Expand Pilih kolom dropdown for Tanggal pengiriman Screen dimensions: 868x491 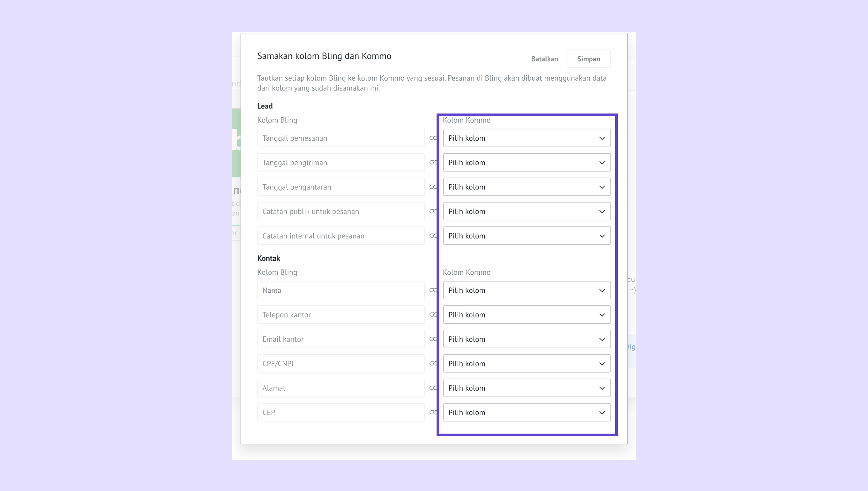click(527, 163)
